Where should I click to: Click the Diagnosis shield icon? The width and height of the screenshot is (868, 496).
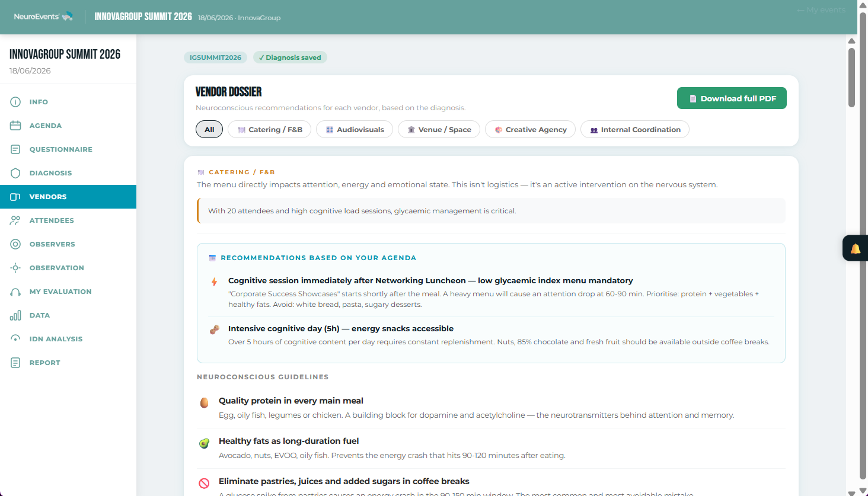tap(15, 173)
